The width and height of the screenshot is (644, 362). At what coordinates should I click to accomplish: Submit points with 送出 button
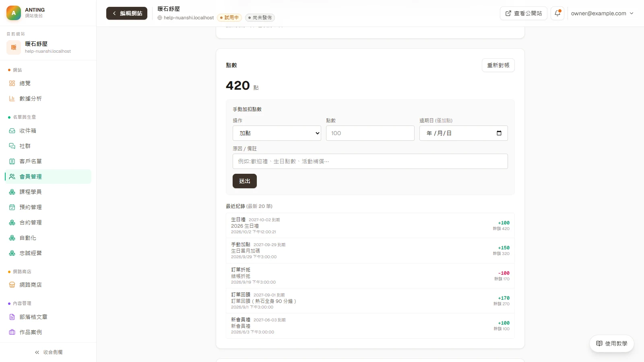245,181
